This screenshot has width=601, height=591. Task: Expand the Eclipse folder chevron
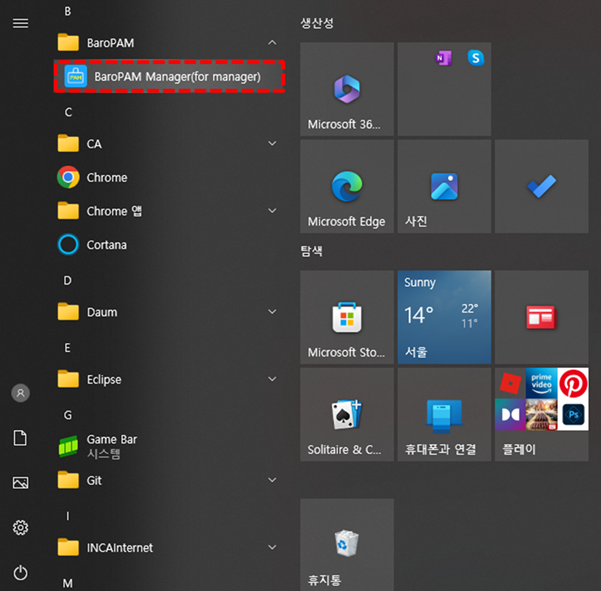point(272,379)
